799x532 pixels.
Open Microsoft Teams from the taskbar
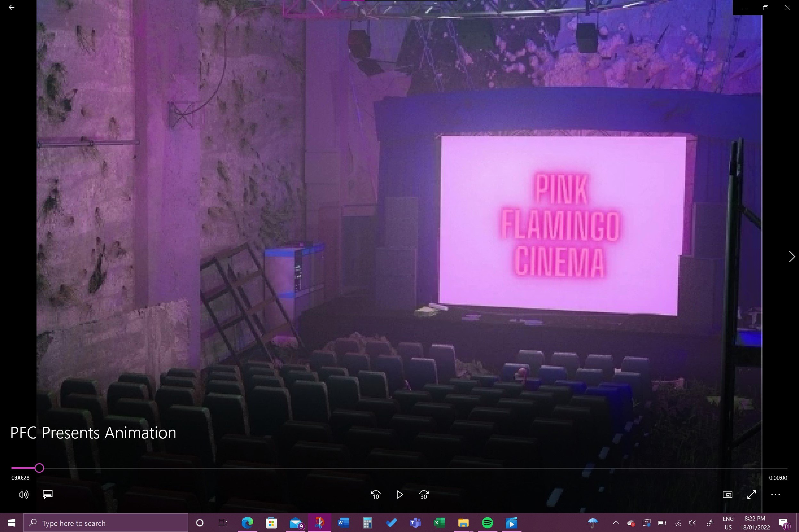click(x=415, y=523)
